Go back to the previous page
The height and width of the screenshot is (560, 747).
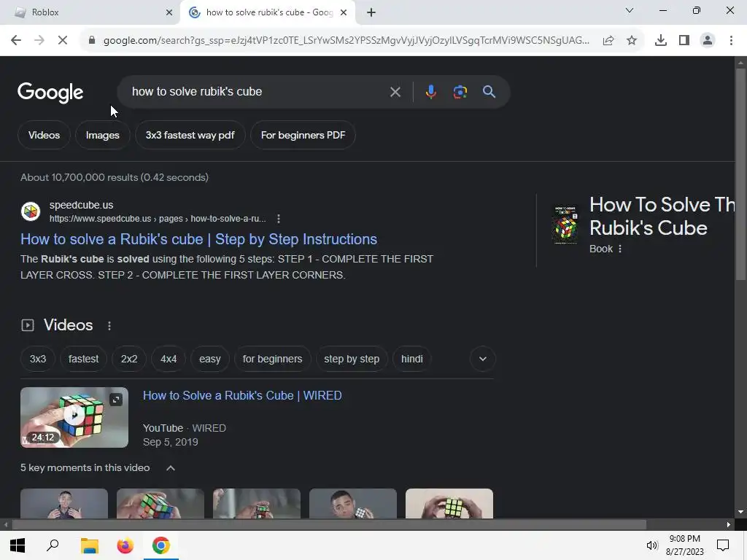pyautogui.click(x=16, y=41)
